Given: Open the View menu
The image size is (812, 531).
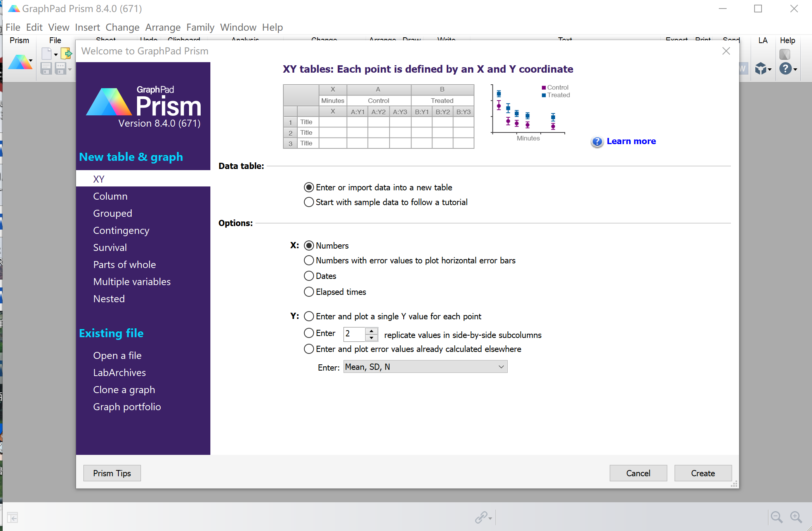Looking at the screenshot, I should tap(59, 28).
